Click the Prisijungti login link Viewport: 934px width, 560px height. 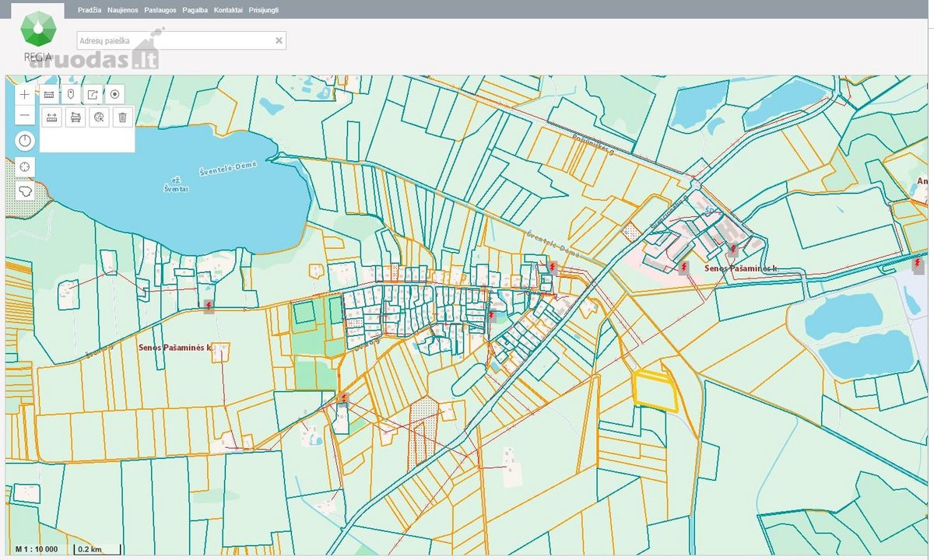click(x=264, y=10)
